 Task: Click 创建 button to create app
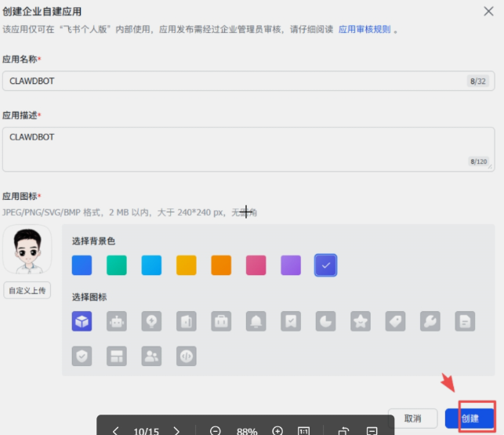(x=470, y=419)
